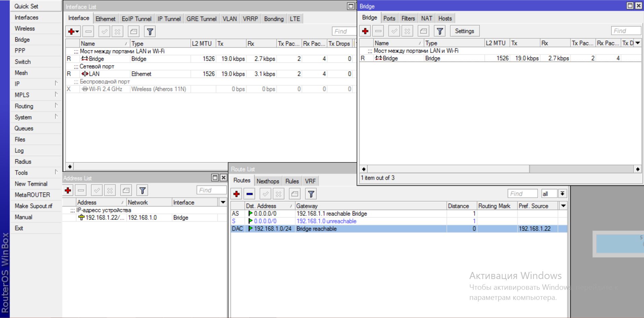Open the Nexthops tab in Route List
This screenshot has height=318, width=644.
[x=268, y=181]
